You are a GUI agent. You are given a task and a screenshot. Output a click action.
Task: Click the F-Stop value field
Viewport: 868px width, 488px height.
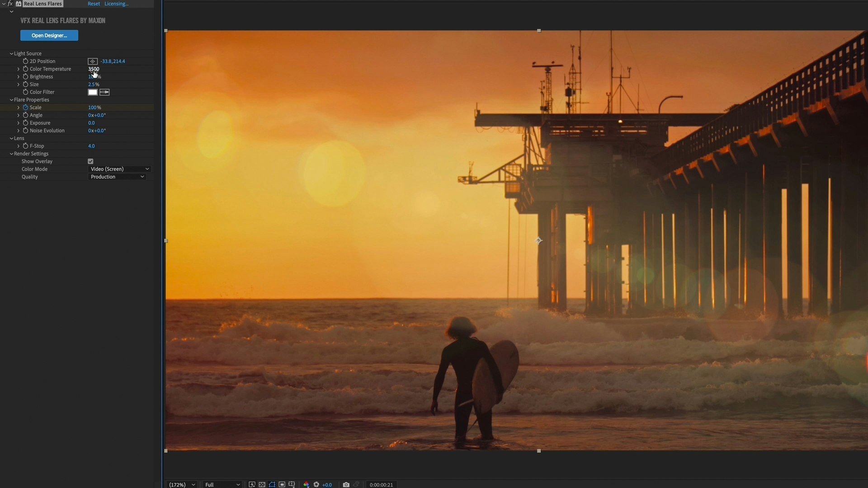click(91, 146)
